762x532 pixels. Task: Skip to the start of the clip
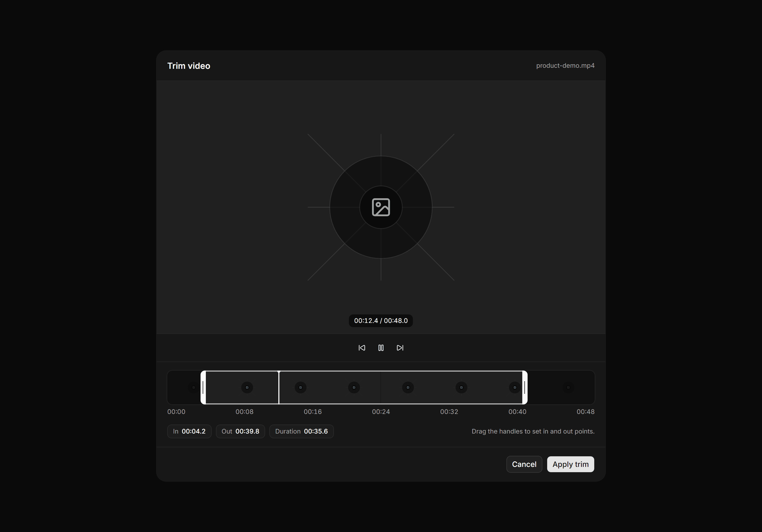click(362, 348)
